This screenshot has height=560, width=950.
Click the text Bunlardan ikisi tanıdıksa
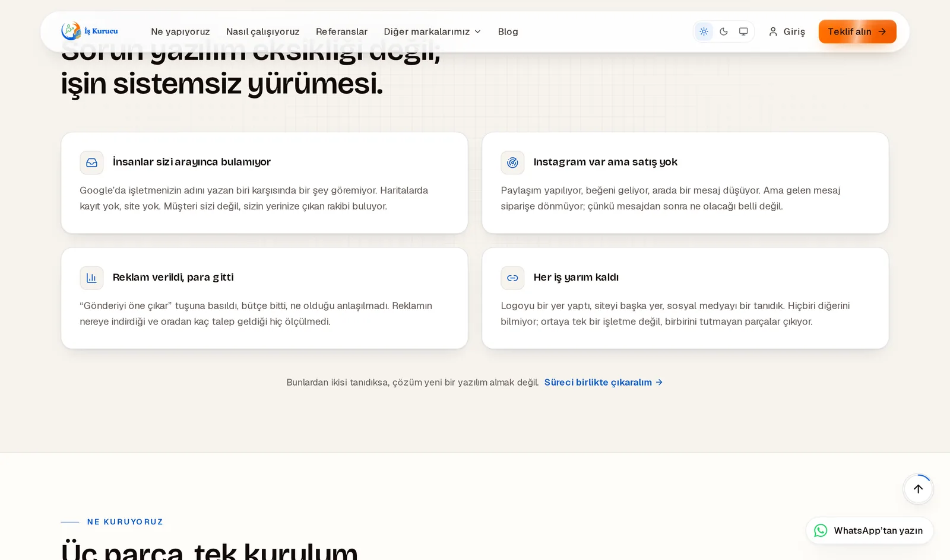[x=413, y=382]
